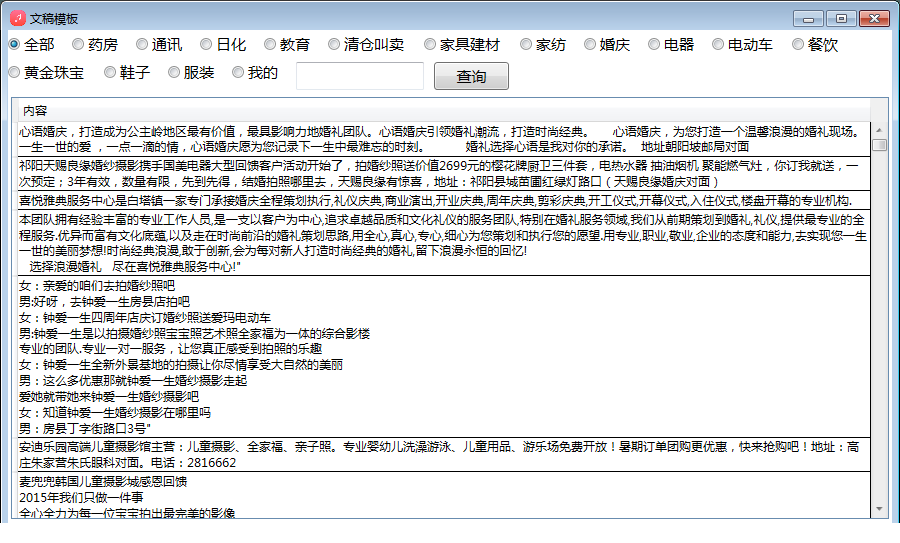This screenshot has height=543, width=900.
Task: Choose the 药房 category option
Action: pos(79,44)
